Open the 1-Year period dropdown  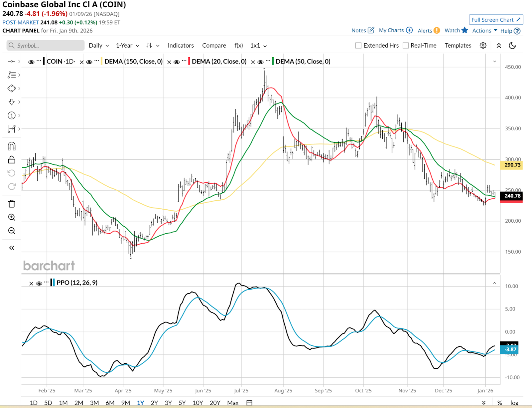(127, 46)
